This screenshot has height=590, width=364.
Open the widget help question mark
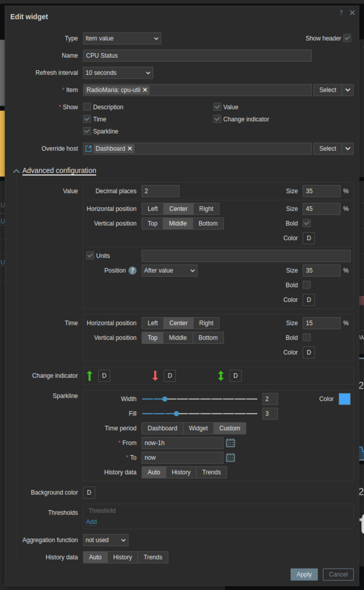[x=341, y=13]
